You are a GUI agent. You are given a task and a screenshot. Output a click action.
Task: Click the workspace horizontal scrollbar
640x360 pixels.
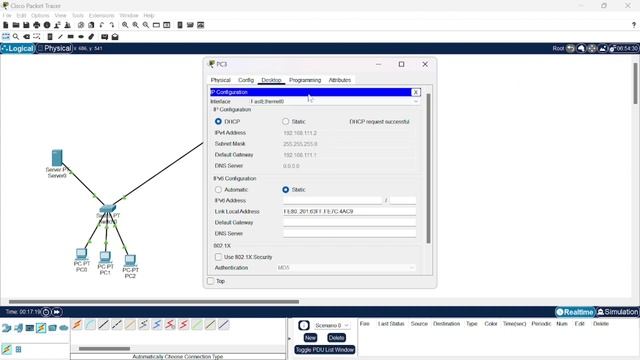pos(154,302)
